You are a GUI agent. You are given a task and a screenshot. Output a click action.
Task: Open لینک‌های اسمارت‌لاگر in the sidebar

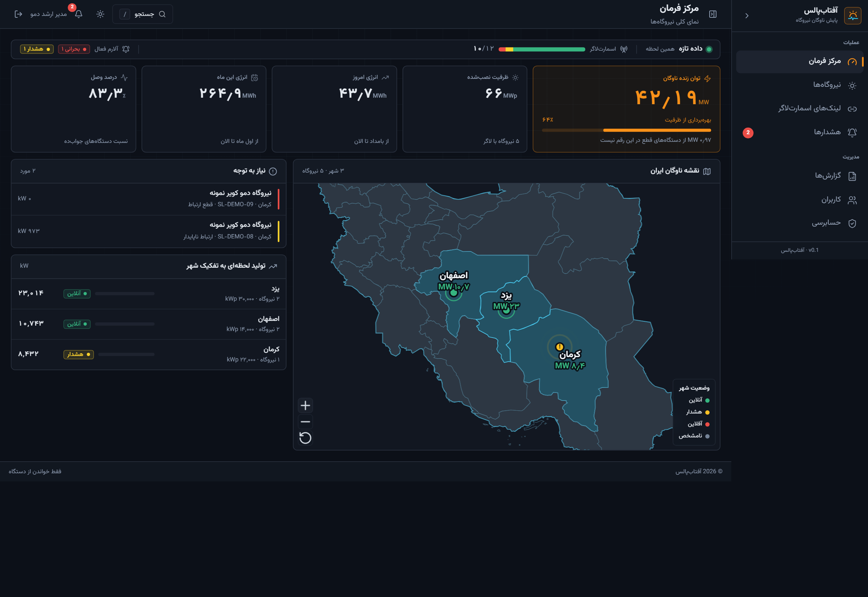click(x=800, y=109)
